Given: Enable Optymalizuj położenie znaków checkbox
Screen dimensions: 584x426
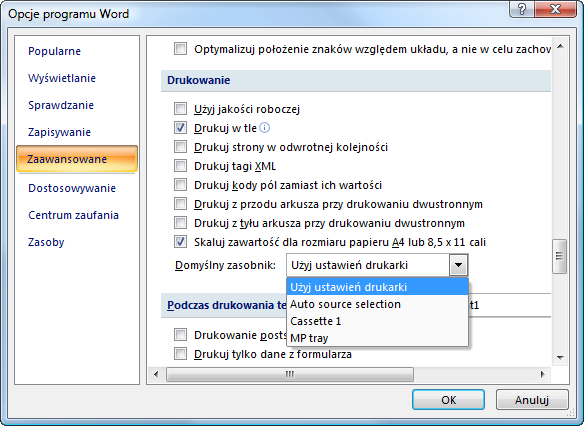Looking at the screenshot, I should click(x=181, y=49).
